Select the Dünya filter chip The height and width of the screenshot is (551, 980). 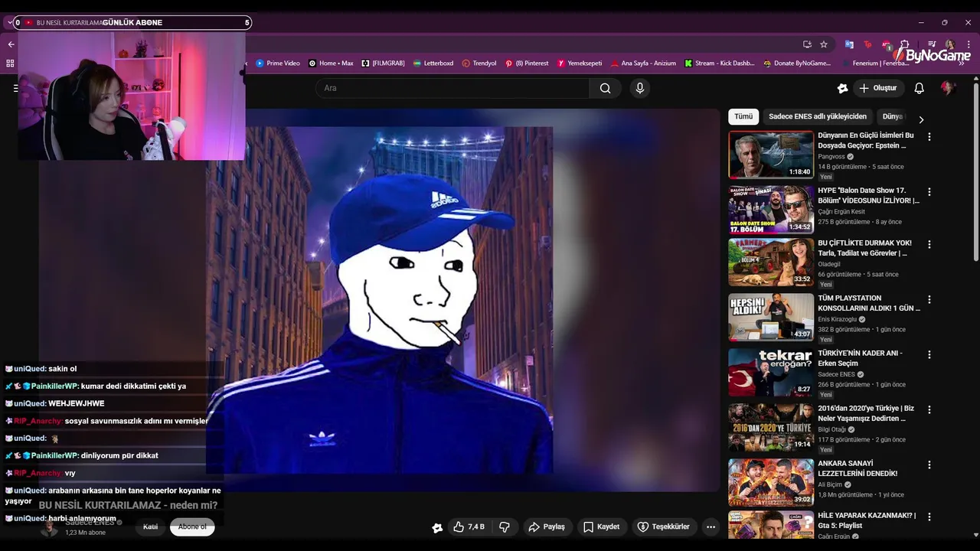(893, 116)
